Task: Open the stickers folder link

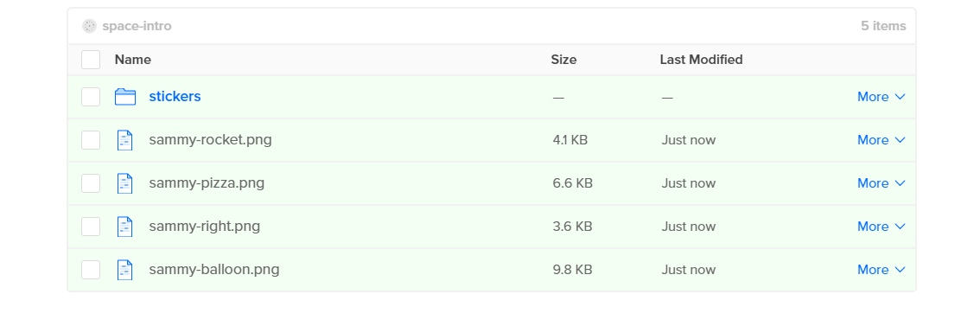Action: point(175,96)
